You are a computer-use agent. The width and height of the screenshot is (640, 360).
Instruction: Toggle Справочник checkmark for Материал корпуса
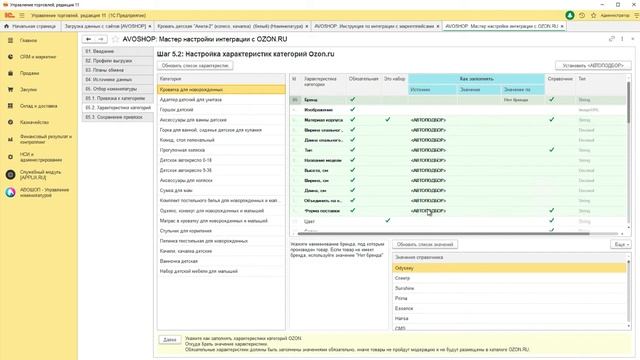pyautogui.click(x=552, y=120)
